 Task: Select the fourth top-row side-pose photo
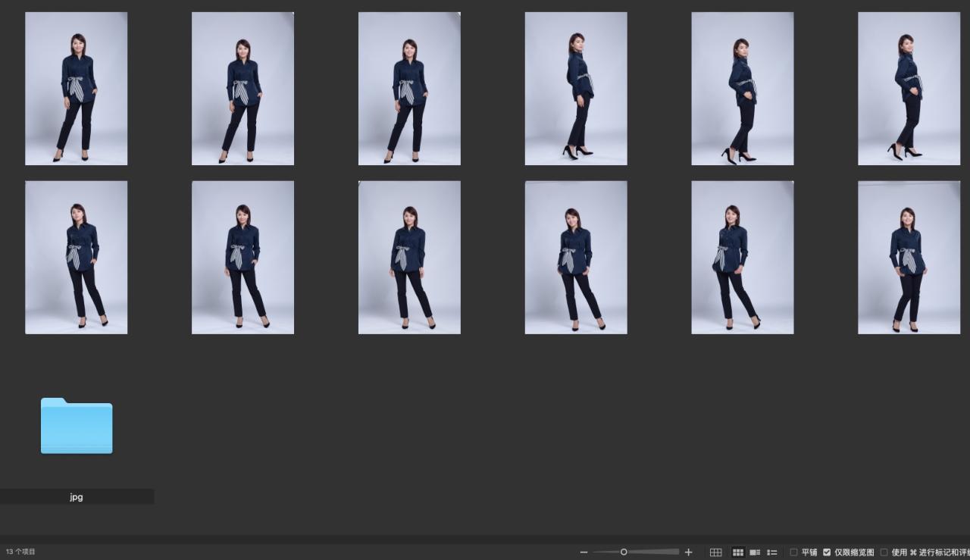[576, 89]
